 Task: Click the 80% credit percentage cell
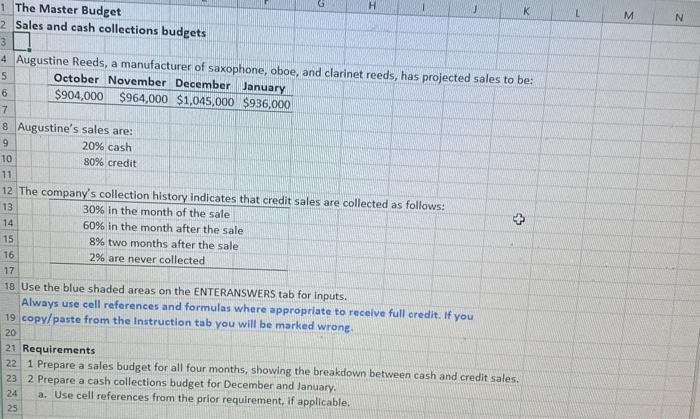point(93,162)
